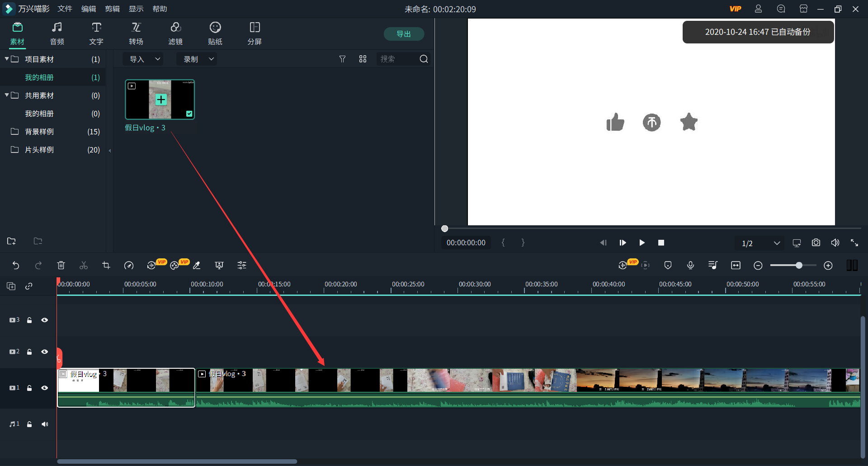The height and width of the screenshot is (466, 868).
Task: Click the timeline zoom slider handle
Action: click(799, 266)
